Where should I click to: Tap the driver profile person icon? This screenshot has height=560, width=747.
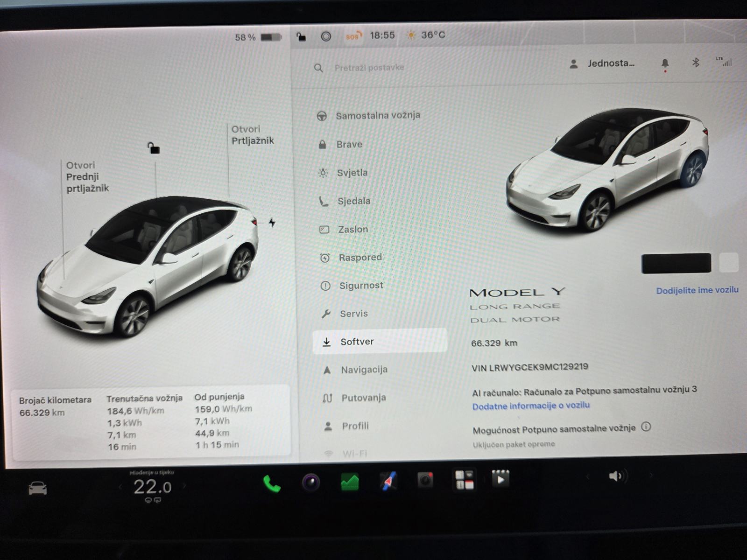(x=574, y=64)
